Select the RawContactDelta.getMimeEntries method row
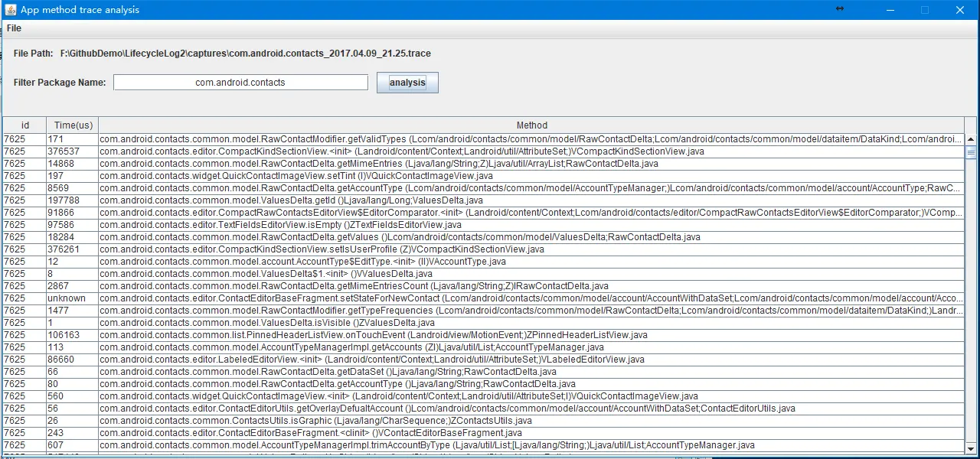Viewport: 980px width, 459px height. 531,164
